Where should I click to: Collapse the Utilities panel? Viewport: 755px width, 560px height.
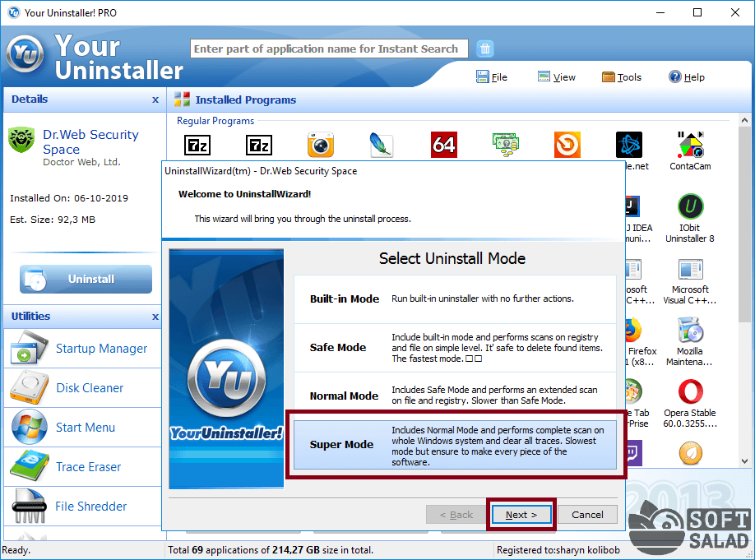155,317
